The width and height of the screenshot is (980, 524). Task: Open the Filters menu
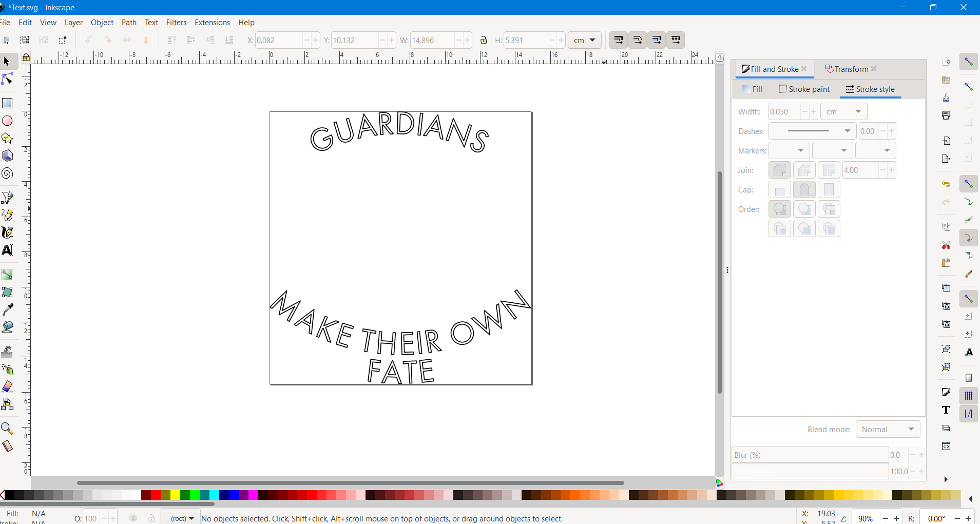pyautogui.click(x=176, y=22)
